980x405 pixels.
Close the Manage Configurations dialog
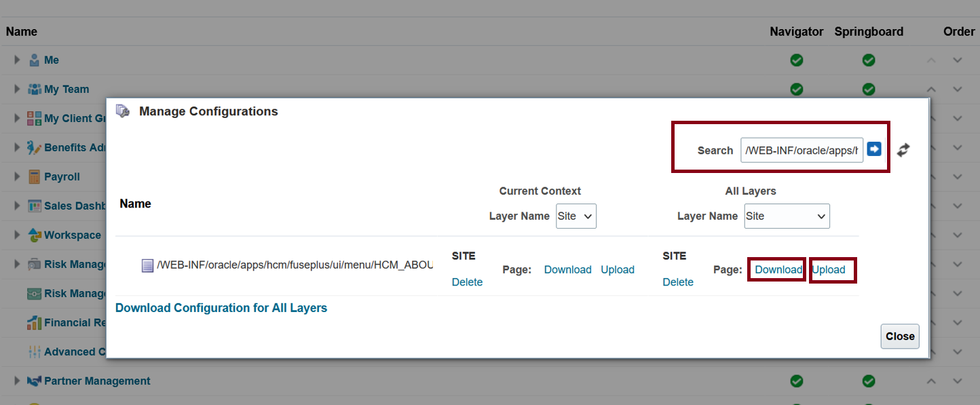[900, 336]
